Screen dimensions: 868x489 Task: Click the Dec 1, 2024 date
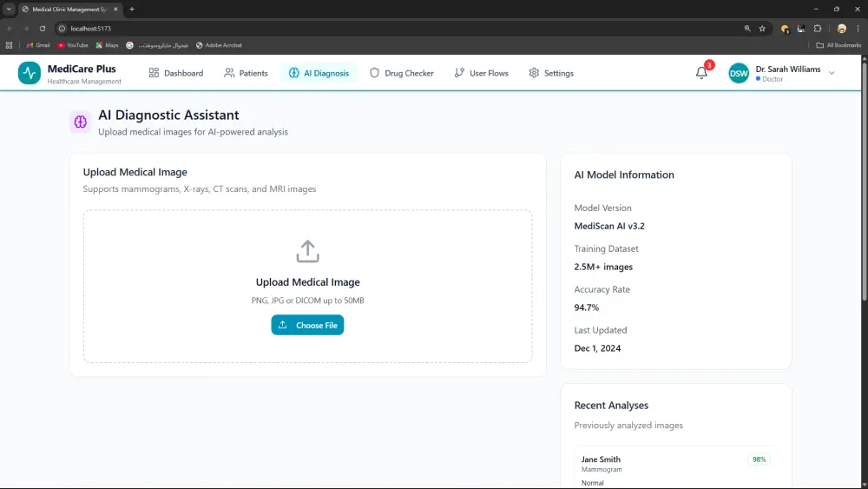click(597, 348)
